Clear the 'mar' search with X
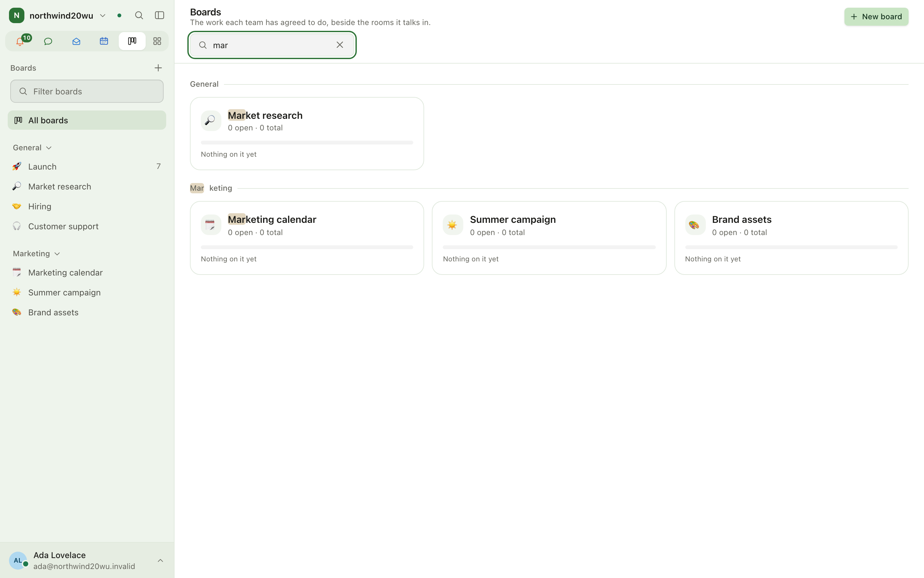924x578 pixels. click(339, 45)
